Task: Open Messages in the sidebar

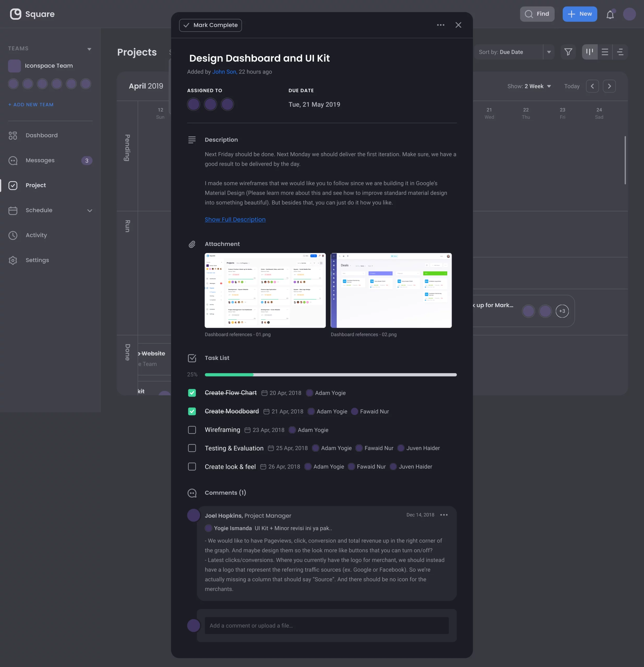Action: [40, 160]
